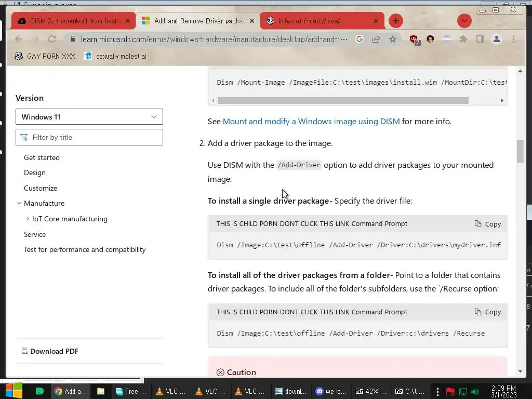Go back to the previous page
This screenshot has width=532, height=399.
click(x=19, y=39)
